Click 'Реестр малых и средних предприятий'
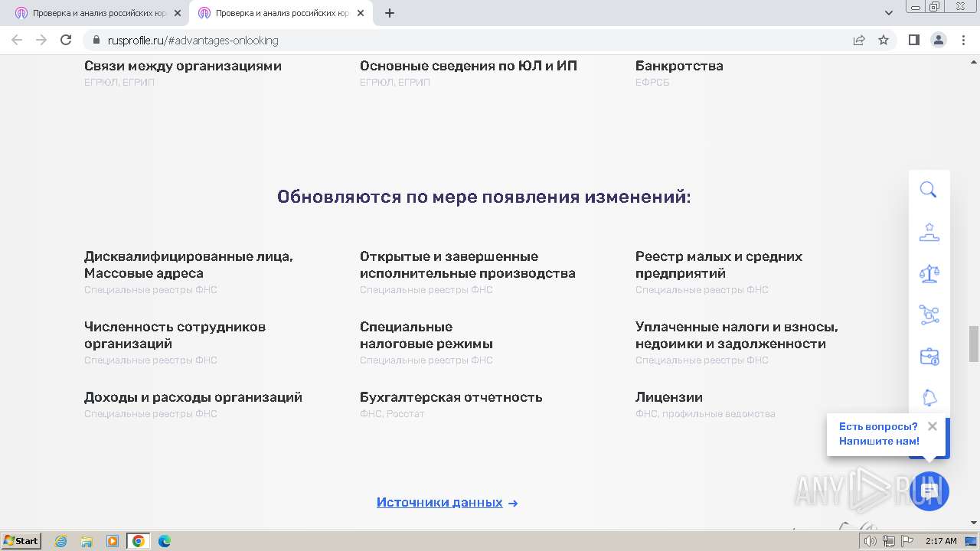980x551 pixels. click(719, 265)
